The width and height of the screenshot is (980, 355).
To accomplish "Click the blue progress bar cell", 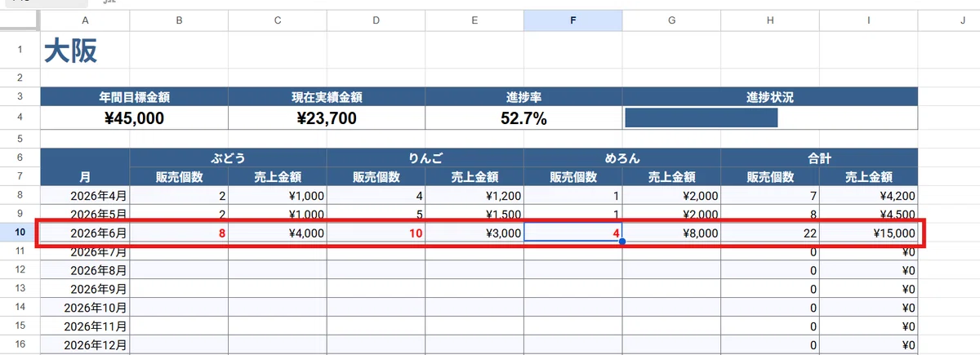I will (x=770, y=118).
